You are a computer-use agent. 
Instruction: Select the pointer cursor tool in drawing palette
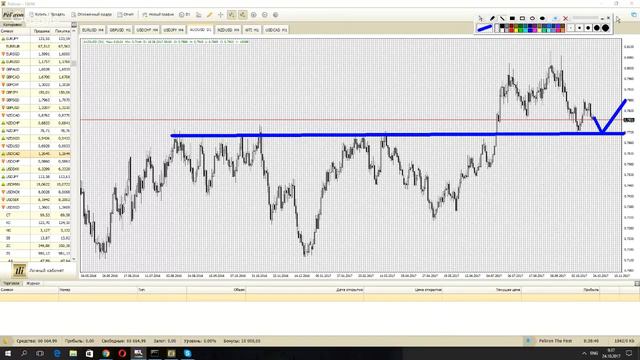(x=481, y=18)
